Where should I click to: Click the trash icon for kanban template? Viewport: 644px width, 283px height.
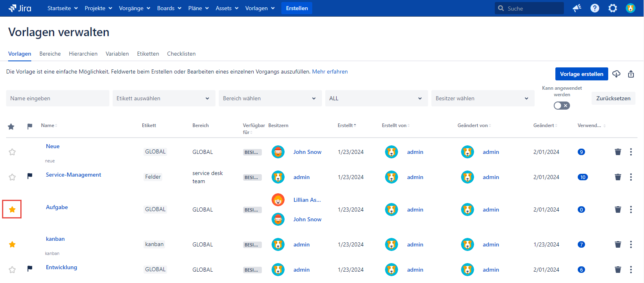(618, 244)
